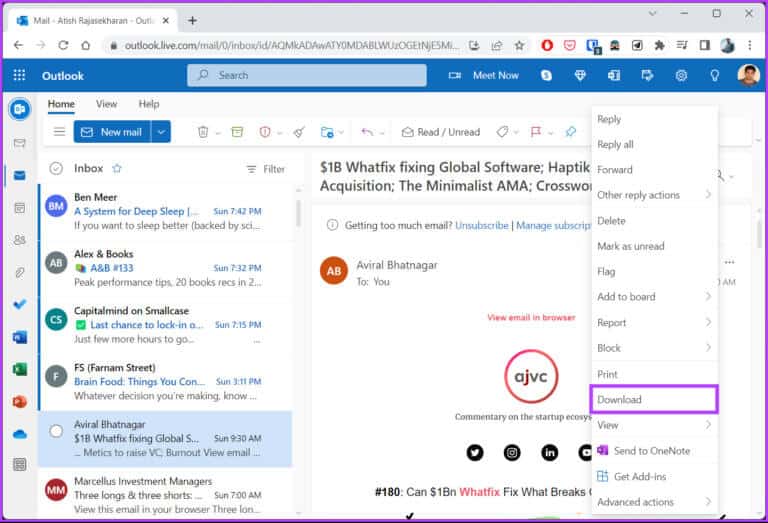Open the Files paperclip in sidebar
This screenshot has width=768, height=523.
[20, 272]
